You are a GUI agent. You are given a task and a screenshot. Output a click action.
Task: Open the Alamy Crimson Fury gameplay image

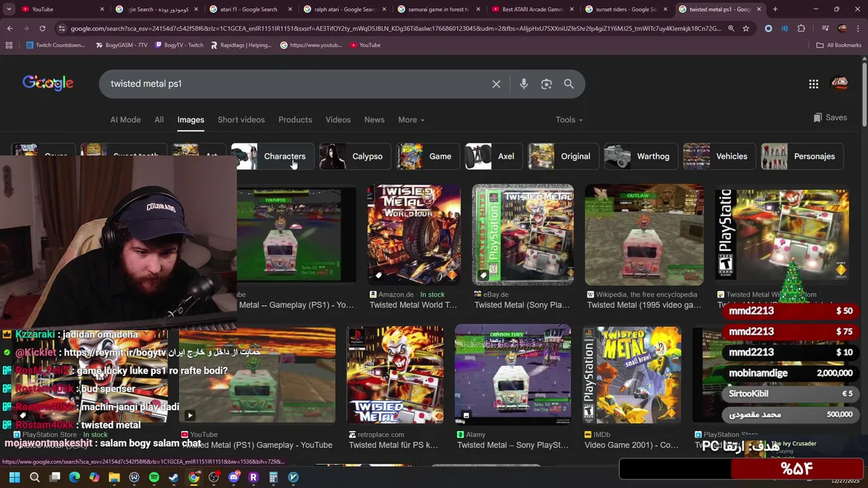tap(513, 374)
